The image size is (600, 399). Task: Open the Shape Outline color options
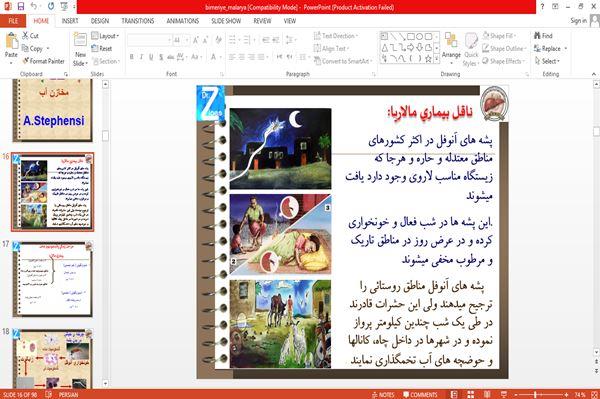[504, 48]
